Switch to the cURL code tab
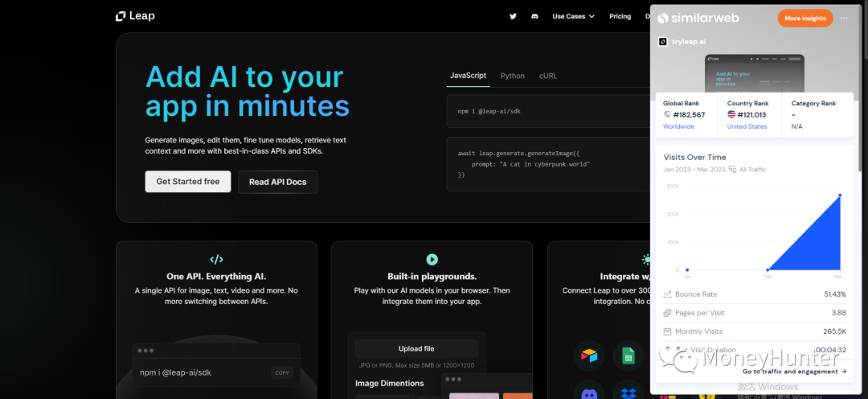Image resolution: width=868 pixels, height=399 pixels. pos(548,76)
